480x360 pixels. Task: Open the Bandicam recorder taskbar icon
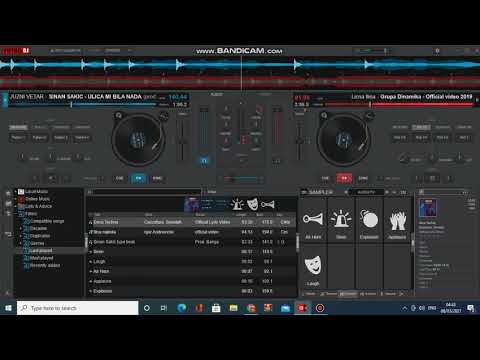pyautogui.click(x=320, y=308)
